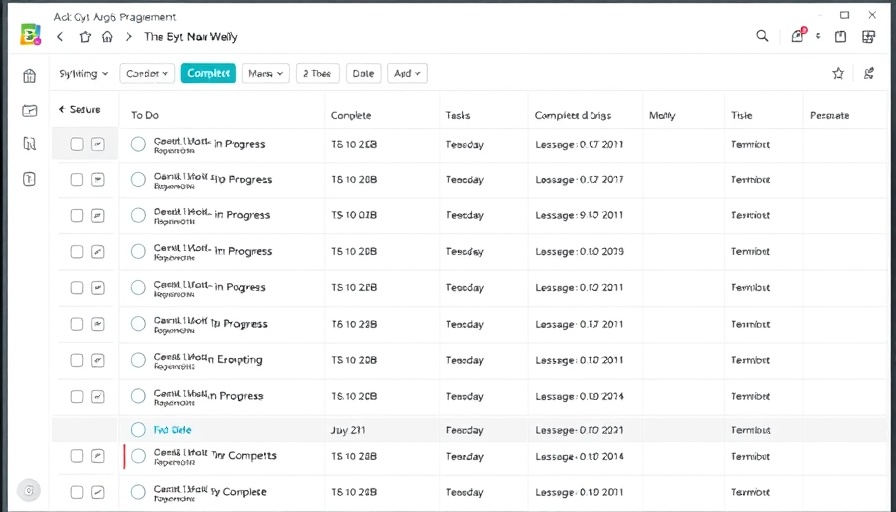Viewport: 896px width, 512px height.
Task: Sort by the 'Tisle' column header
Action: (742, 115)
